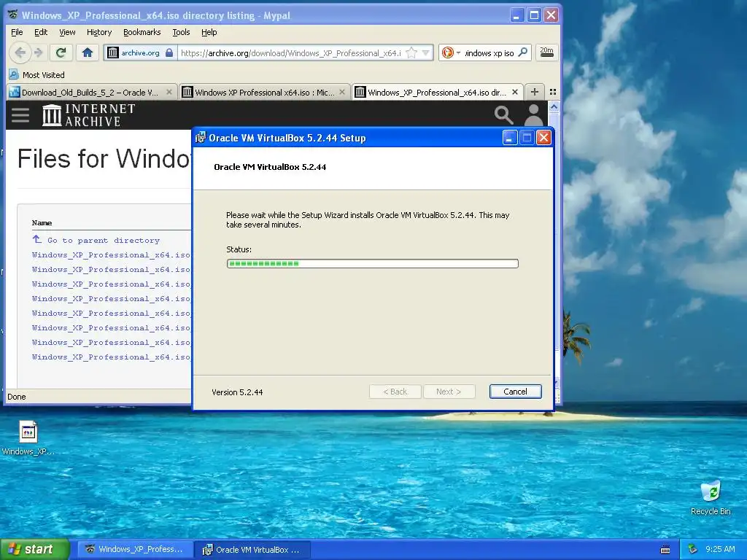Reload the page in Mypal
Screen dimensions: 747x560
click(61, 52)
